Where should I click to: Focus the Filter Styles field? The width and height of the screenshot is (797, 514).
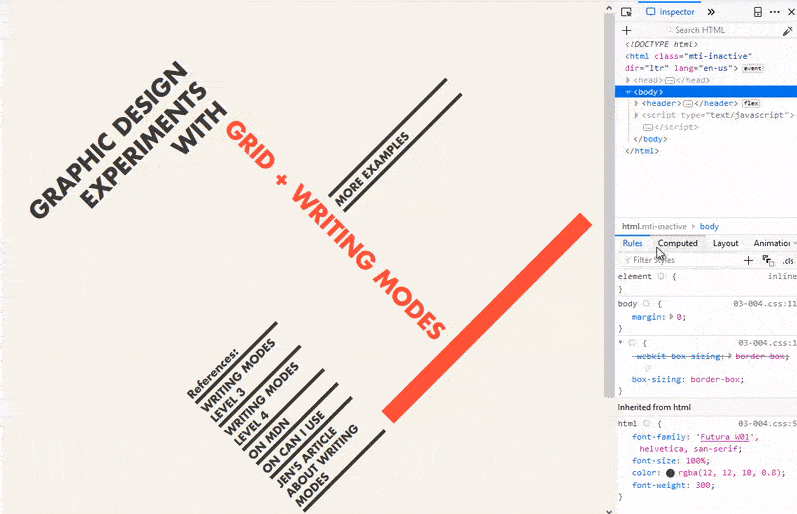(x=679, y=260)
